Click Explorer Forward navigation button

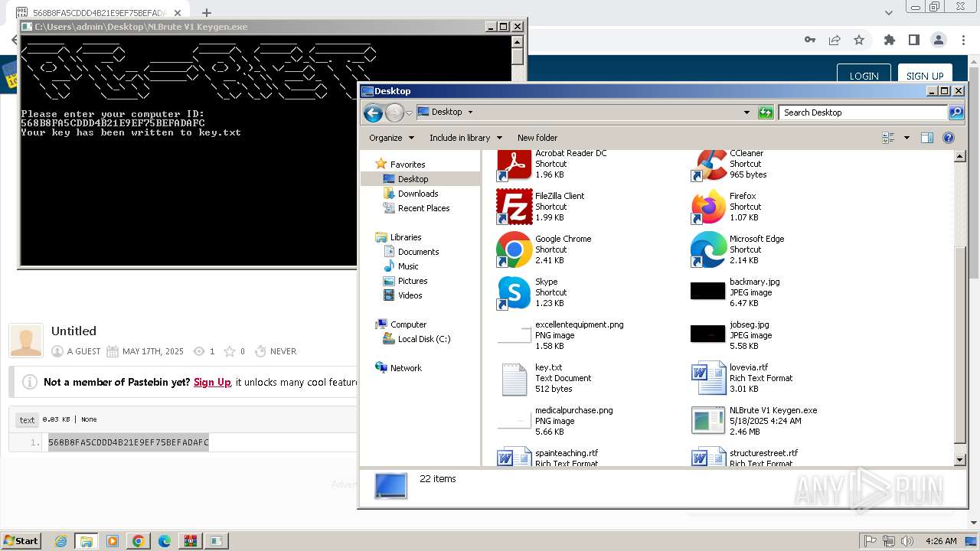394,112
